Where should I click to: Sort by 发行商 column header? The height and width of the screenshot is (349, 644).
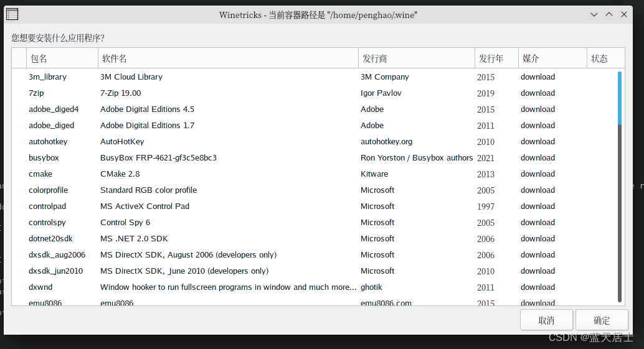click(417, 58)
